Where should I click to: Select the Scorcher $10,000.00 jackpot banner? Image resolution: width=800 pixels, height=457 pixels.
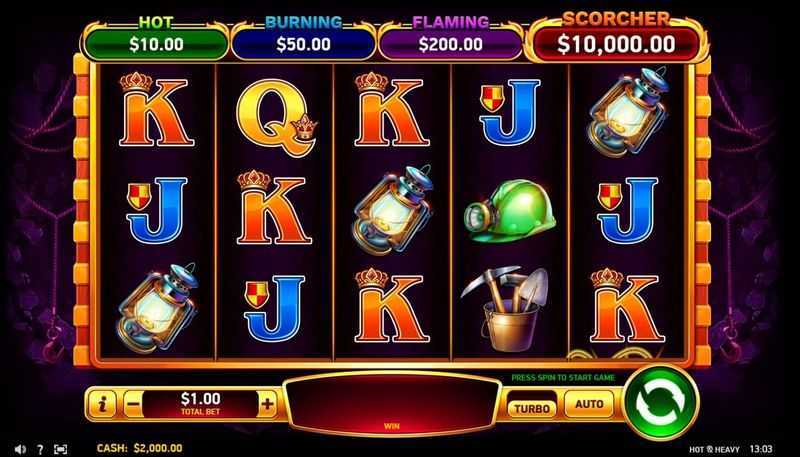616,37
